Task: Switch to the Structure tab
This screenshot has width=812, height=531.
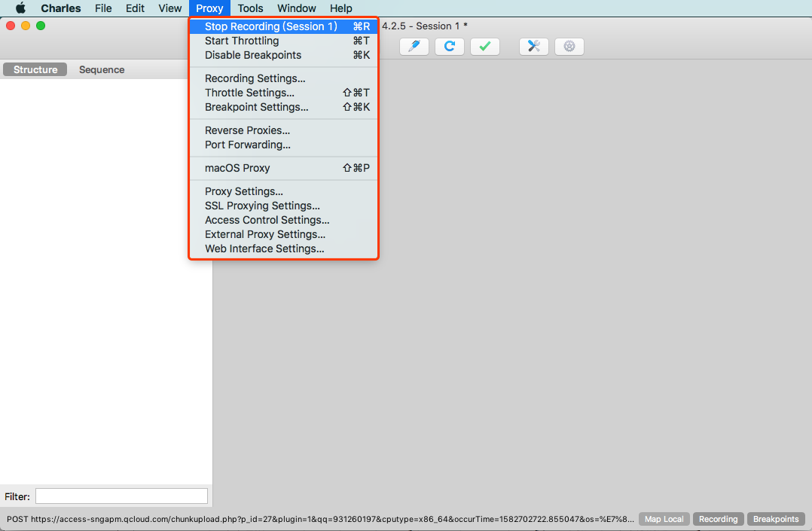Action: pos(35,69)
